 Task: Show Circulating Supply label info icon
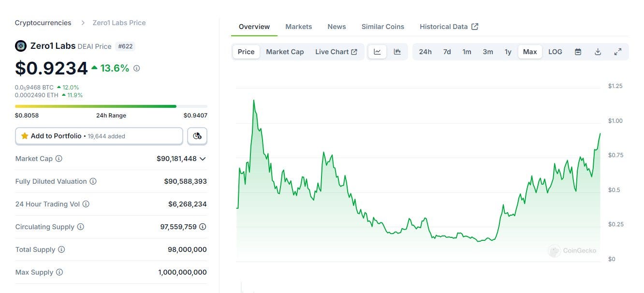[80, 227]
